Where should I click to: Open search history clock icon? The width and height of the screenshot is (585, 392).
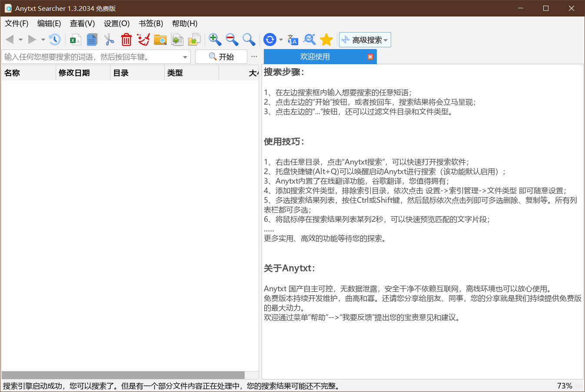pos(54,40)
